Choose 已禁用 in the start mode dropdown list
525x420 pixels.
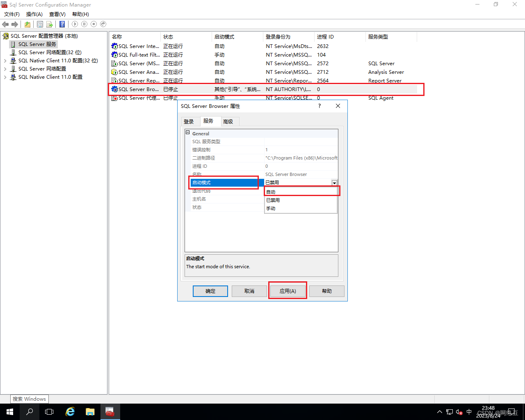301,200
